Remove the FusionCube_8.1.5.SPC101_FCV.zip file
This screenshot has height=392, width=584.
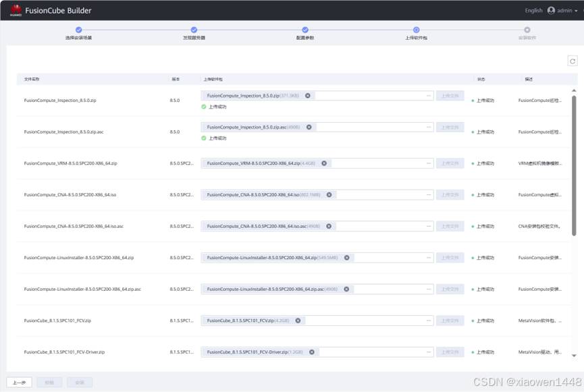tap(298, 320)
